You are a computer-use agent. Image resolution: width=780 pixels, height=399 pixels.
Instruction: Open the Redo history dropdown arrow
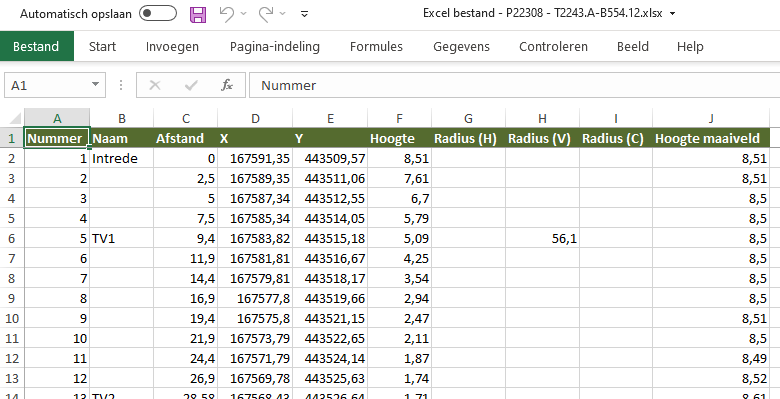(x=283, y=14)
